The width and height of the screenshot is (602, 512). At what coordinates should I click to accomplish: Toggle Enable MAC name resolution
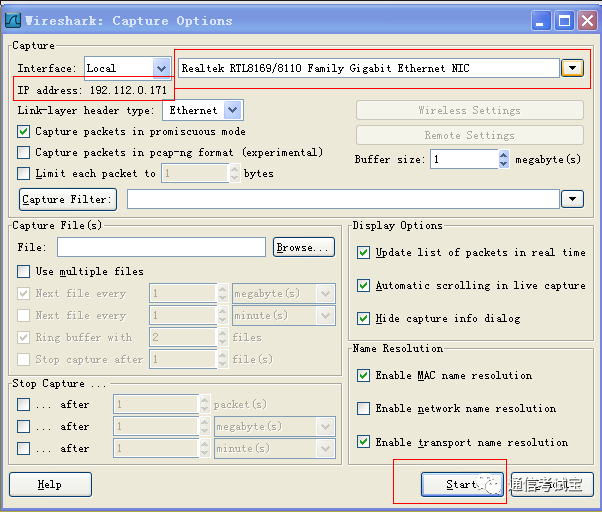coord(363,375)
